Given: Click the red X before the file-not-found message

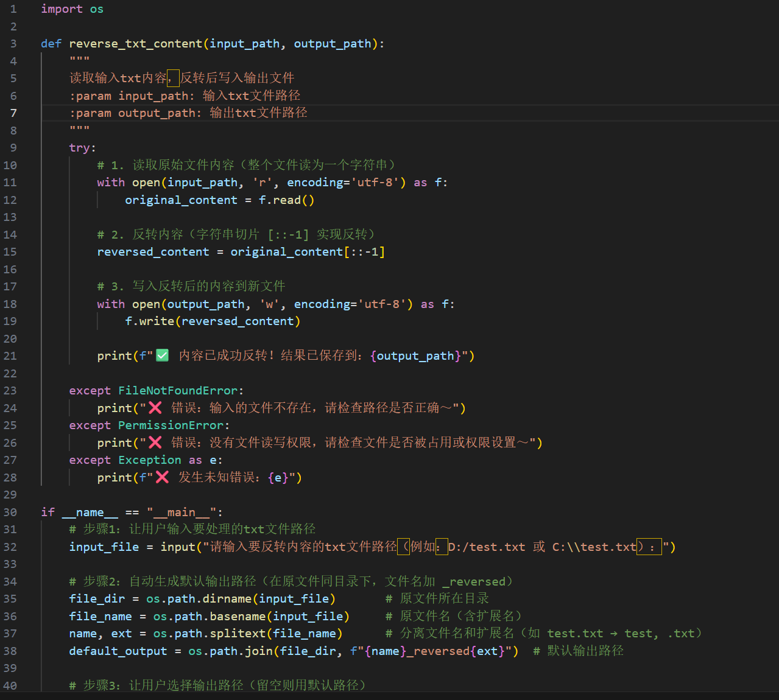Looking at the screenshot, I should click(155, 408).
